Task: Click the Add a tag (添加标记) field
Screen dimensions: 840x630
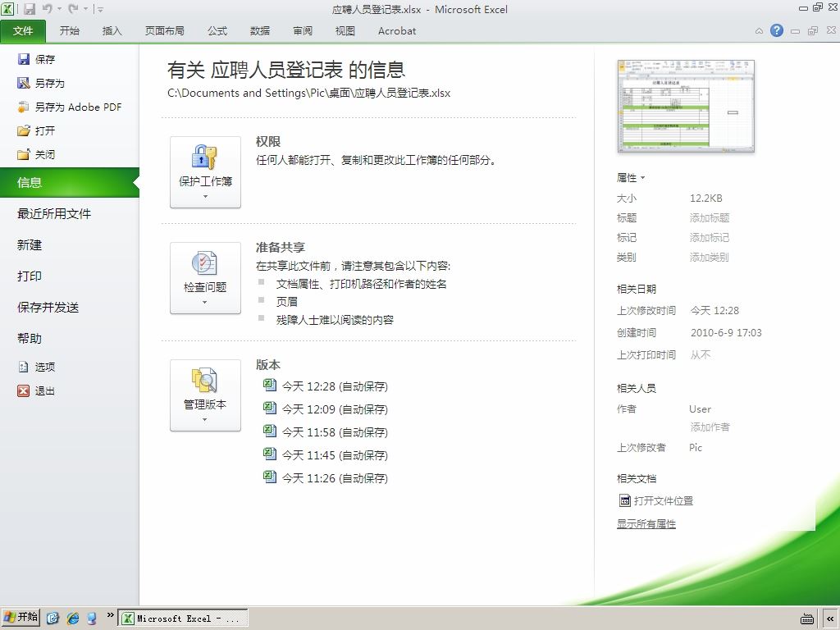Action: point(710,237)
